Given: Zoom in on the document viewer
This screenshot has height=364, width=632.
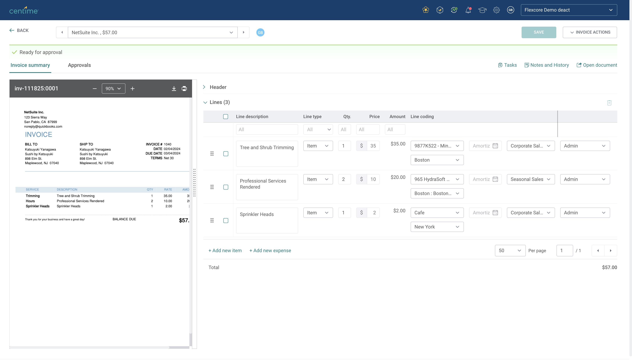Looking at the screenshot, I should tap(132, 89).
